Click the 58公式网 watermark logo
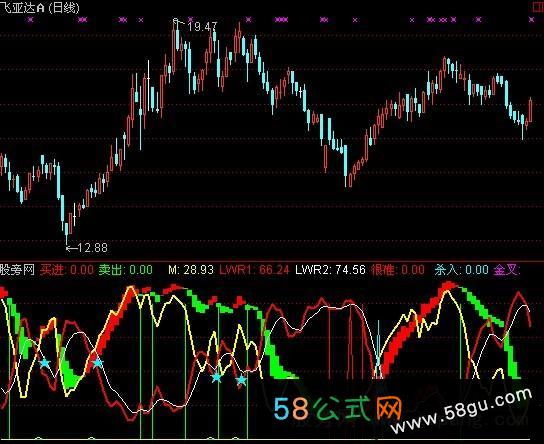Image resolution: width=544 pixels, height=444 pixels. tap(337, 408)
